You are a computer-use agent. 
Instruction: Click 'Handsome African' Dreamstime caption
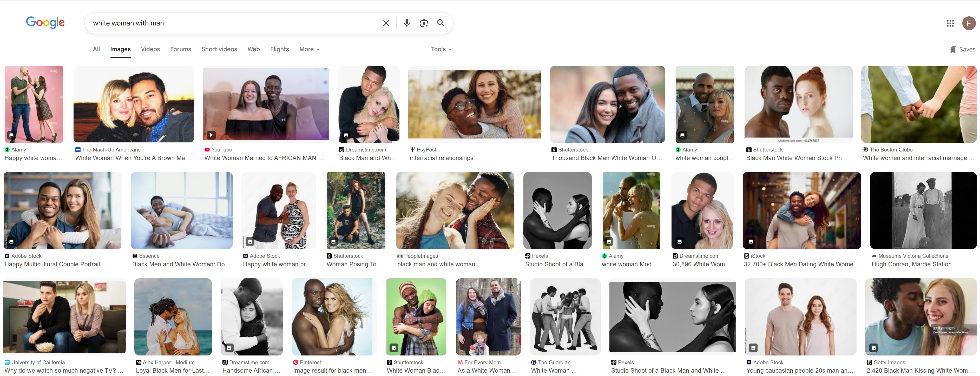tap(251, 370)
